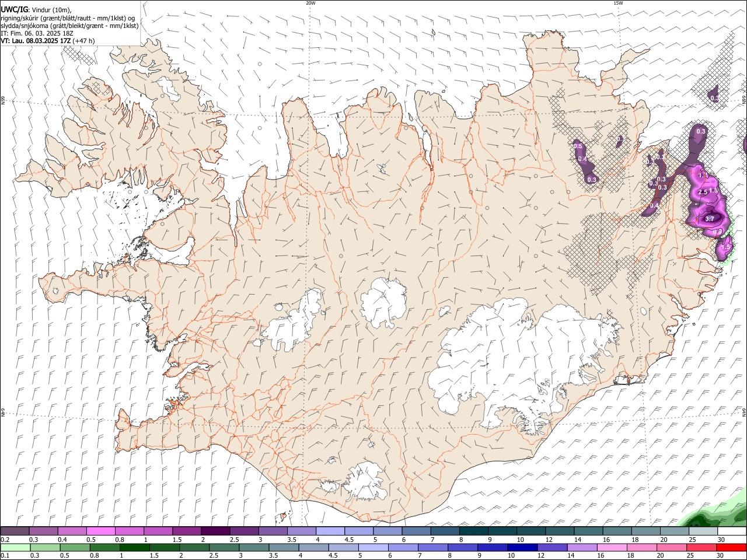The height and width of the screenshot is (560, 747).
Task: Click the 0.5 precipitation label on the map
Action: (578, 146)
